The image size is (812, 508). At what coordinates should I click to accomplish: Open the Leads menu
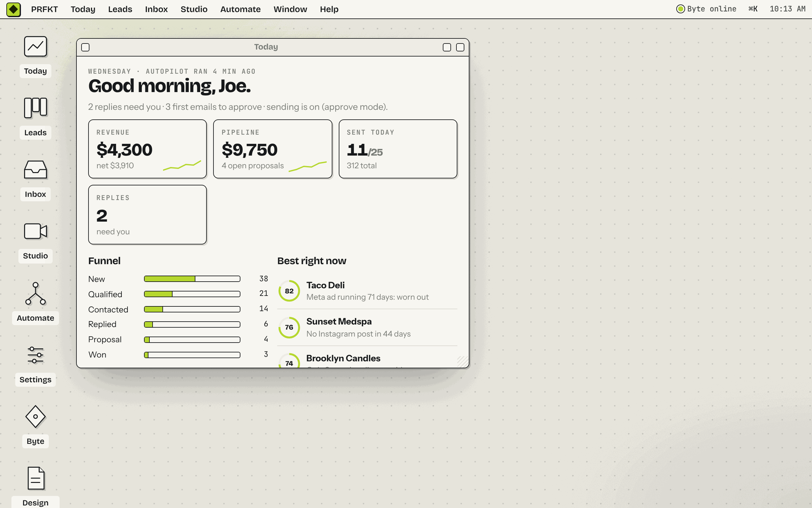click(x=120, y=9)
